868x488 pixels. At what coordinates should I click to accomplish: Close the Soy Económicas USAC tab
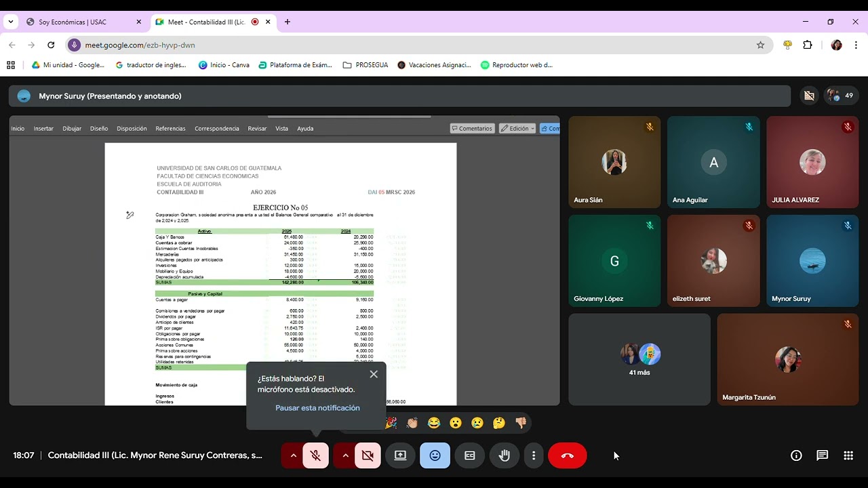139,22
